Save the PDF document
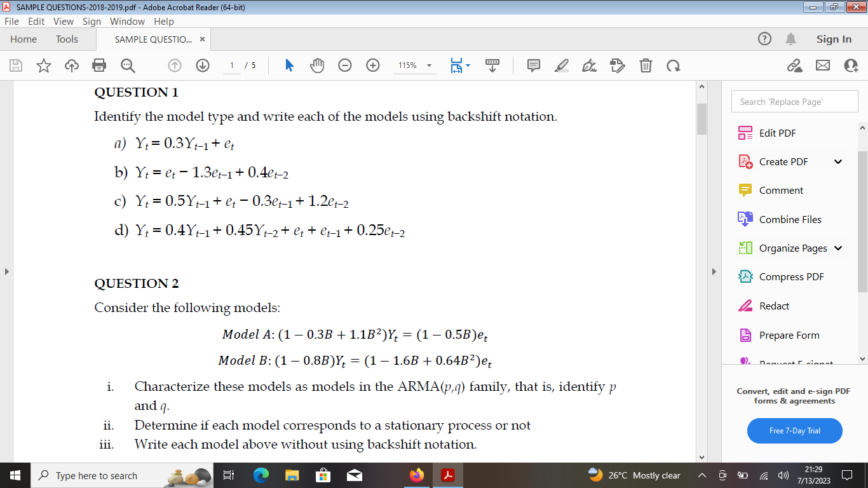 pyautogui.click(x=16, y=65)
